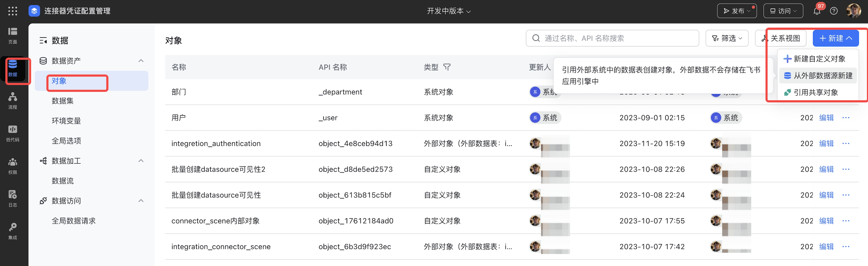Click the _user API name cell
Image resolution: width=868 pixels, height=266 pixels.
(x=328, y=118)
